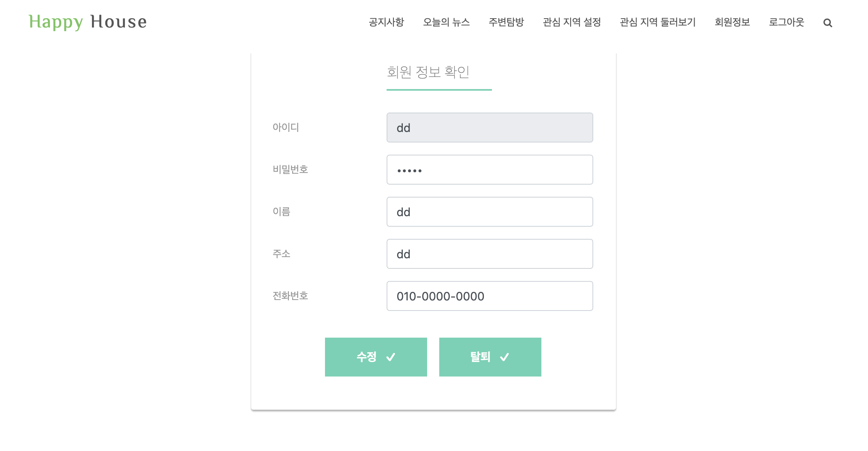868x451 pixels.
Task: Open 관심 지역 둘러보기
Action: pyautogui.click(x=658, y=22)
